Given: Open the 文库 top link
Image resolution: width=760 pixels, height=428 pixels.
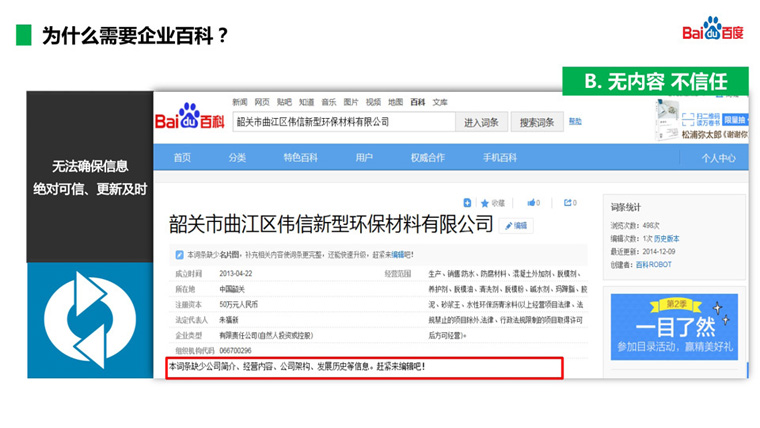Looking at the screenshot, I should tap(440, 102).
